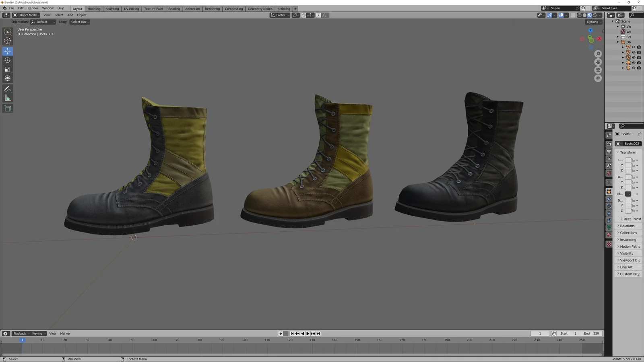
Task: Select the Scale tool
Action: [7, 69]
